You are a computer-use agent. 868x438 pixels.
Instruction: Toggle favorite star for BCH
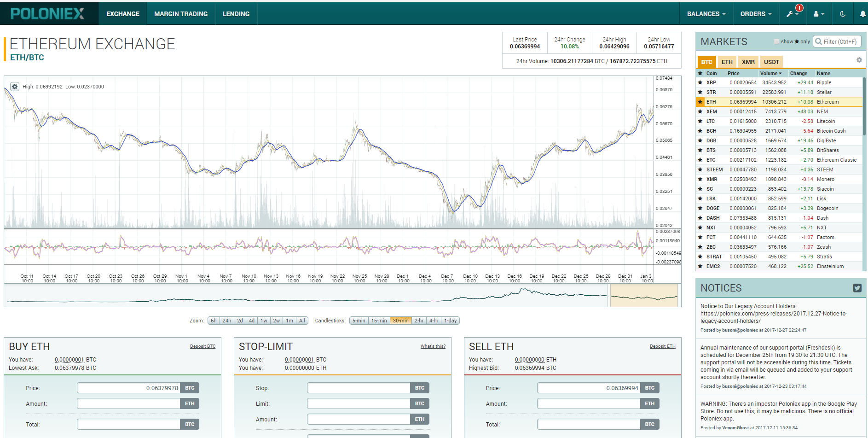click(700, 131)
